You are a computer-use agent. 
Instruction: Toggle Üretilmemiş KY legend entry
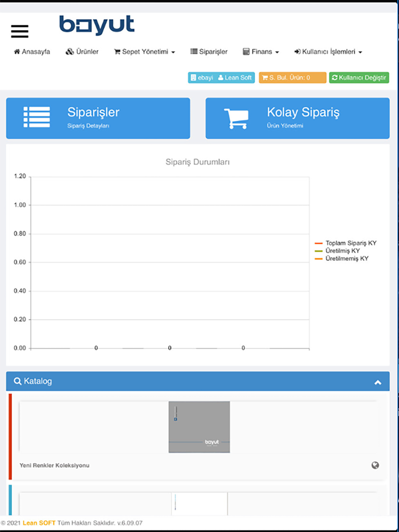tap(341, 259)
